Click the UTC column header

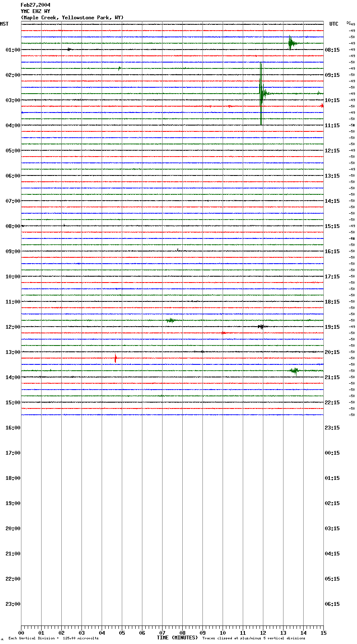333,24
